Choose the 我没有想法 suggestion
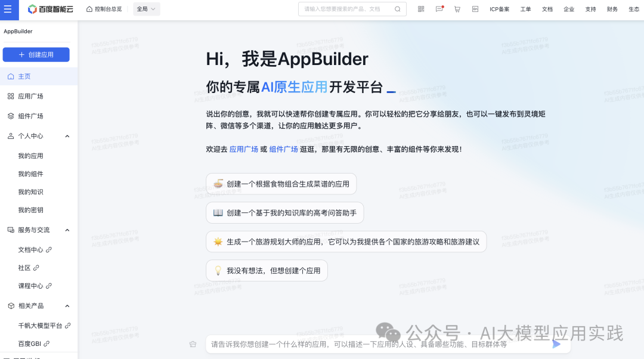The image size is (644, 359). click(267, 270)
